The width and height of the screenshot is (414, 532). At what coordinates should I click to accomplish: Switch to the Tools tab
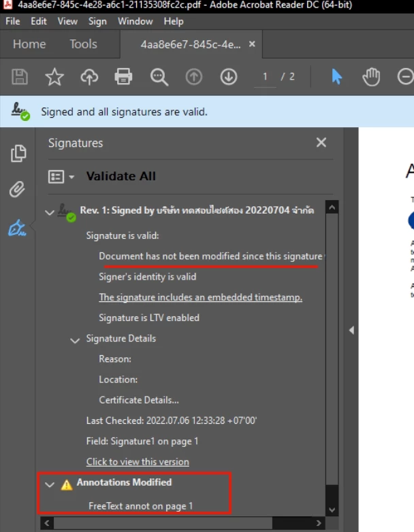coord(83,44)
